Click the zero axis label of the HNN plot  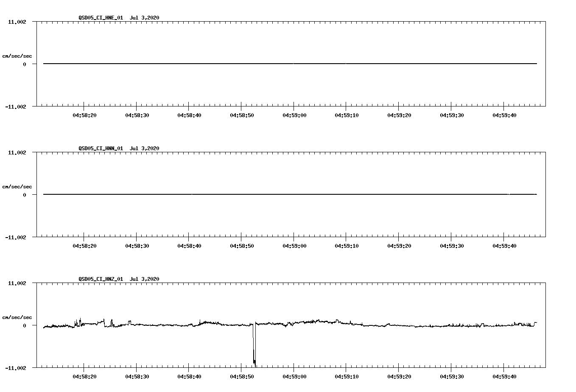tap(25, 195)
